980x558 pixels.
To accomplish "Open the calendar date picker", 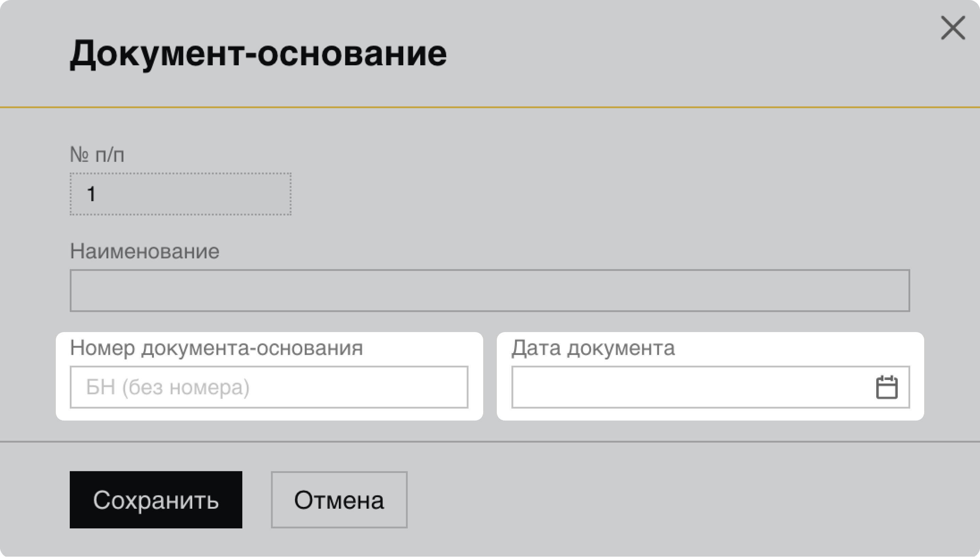I will [886, 388].
